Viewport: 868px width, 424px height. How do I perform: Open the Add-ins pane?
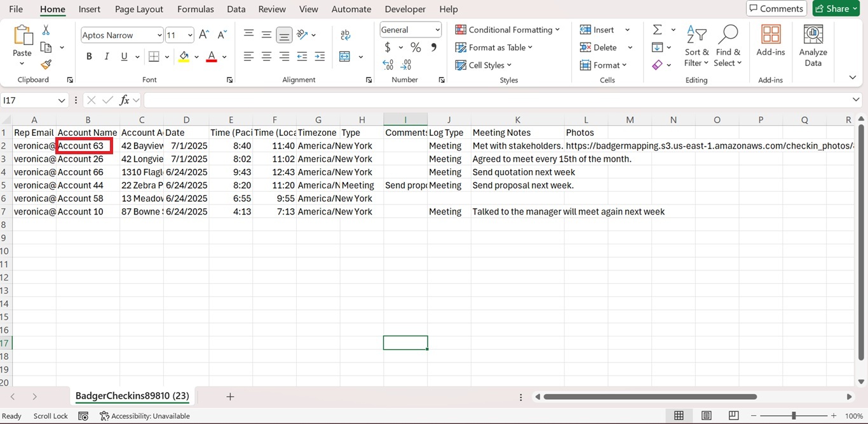pos(771,41)
